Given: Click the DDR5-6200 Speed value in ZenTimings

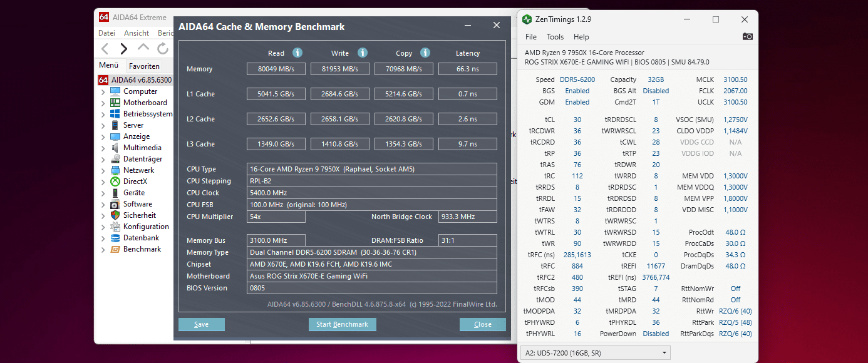Looking at the screenshot, I should coord(577,79).
